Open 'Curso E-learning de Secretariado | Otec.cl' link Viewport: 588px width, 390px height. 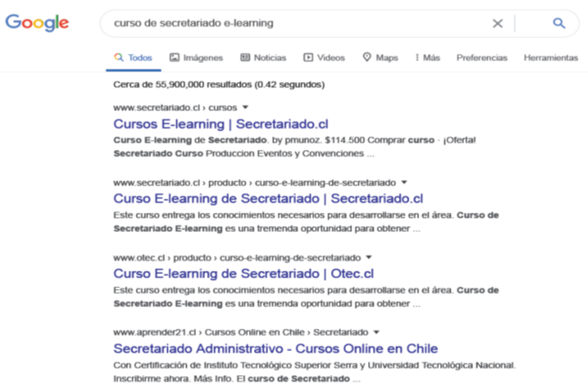coord(243,273)
